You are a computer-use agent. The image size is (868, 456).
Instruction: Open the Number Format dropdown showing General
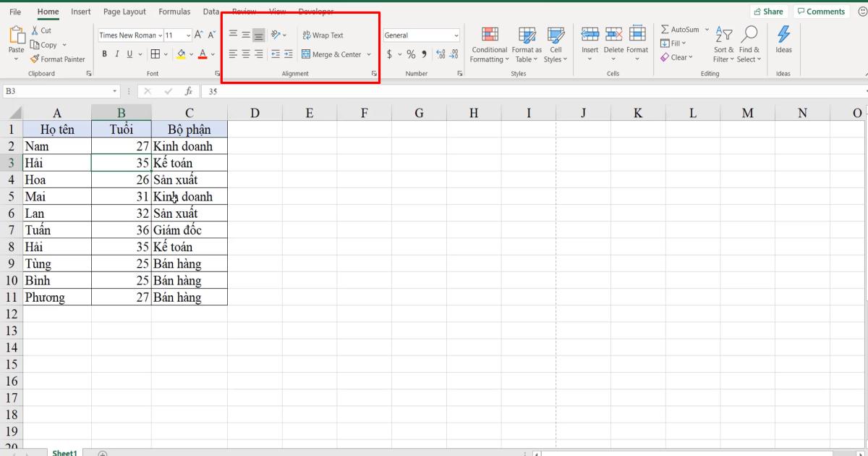coord(420,35)
